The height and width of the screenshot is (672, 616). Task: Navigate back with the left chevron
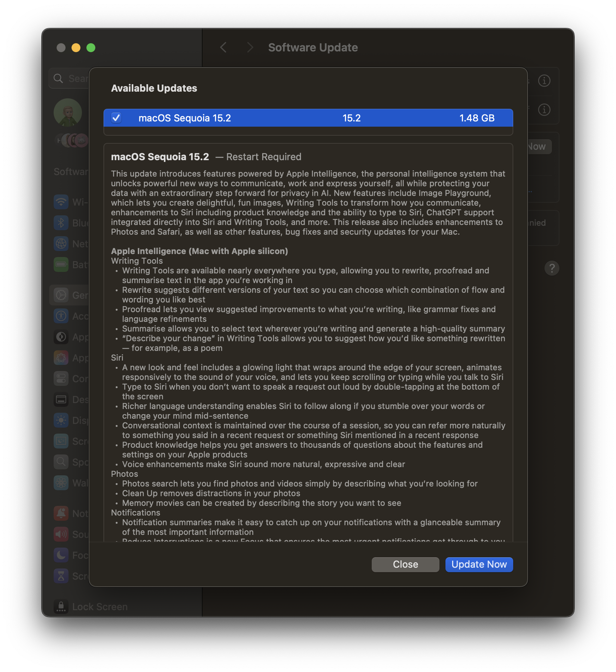(223, 47)
